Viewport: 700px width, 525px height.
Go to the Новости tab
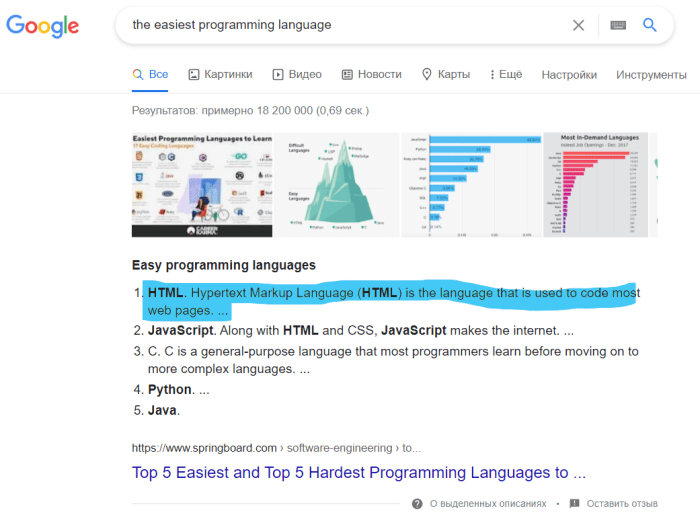(x=372, y=75)
